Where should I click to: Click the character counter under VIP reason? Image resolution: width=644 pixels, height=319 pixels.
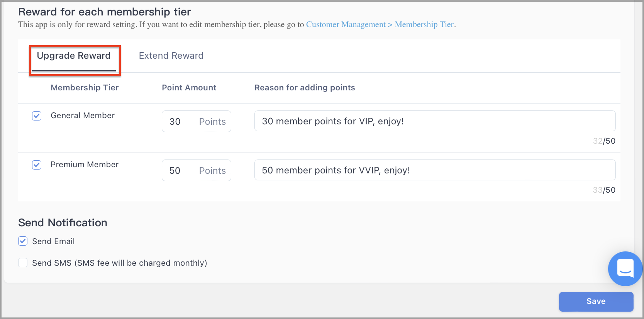click(604, 141)
